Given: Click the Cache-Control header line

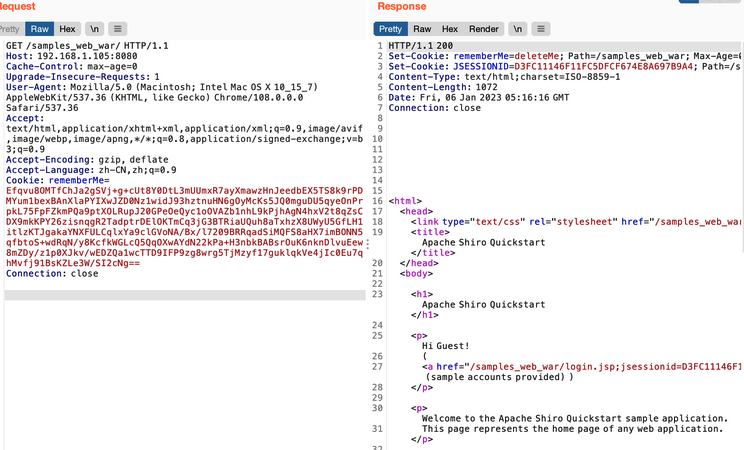Looking at the screenshot, I should (x=71, y=66).
